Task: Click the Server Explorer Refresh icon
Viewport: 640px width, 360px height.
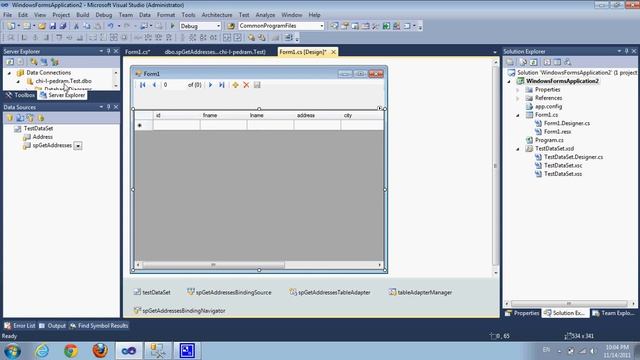Action: coord(10,62)
